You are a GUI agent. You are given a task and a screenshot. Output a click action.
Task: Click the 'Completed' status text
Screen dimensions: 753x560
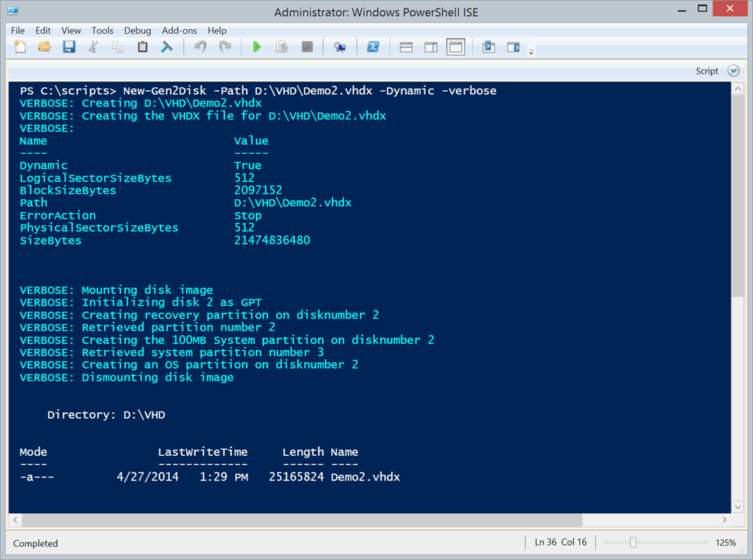coord(35,543)
